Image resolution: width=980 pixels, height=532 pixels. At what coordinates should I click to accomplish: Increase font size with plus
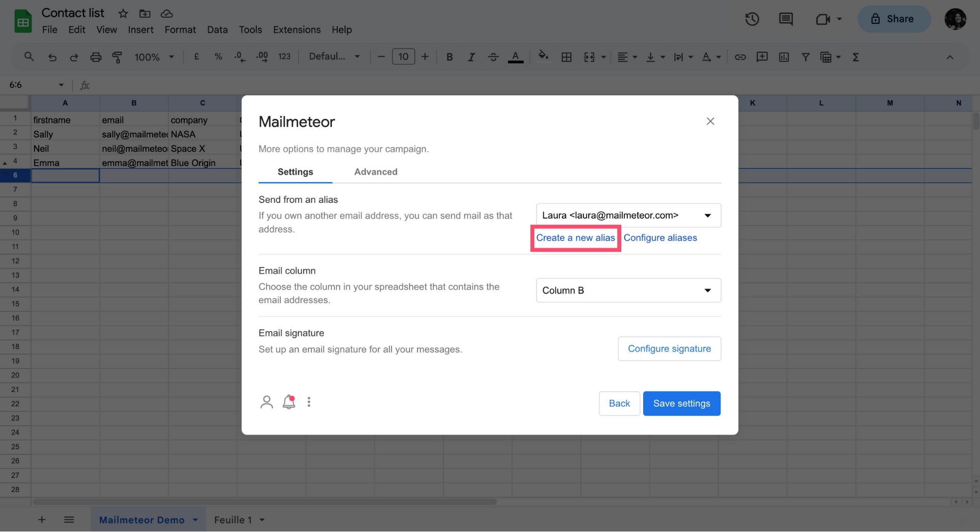425,57
